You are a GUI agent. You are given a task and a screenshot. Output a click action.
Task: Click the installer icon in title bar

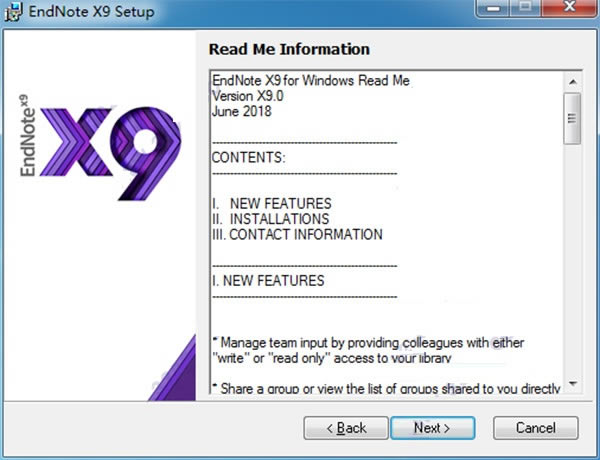tap(14, 11)
